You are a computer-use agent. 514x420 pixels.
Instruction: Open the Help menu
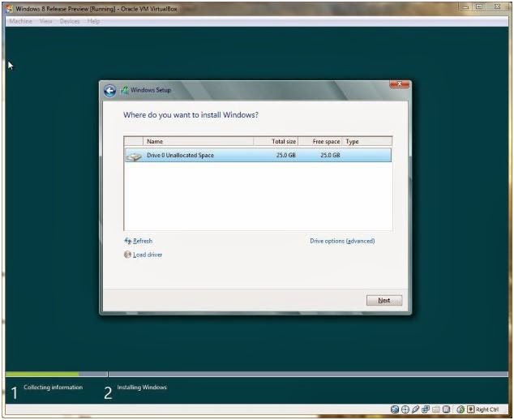[x=93, y=21]
